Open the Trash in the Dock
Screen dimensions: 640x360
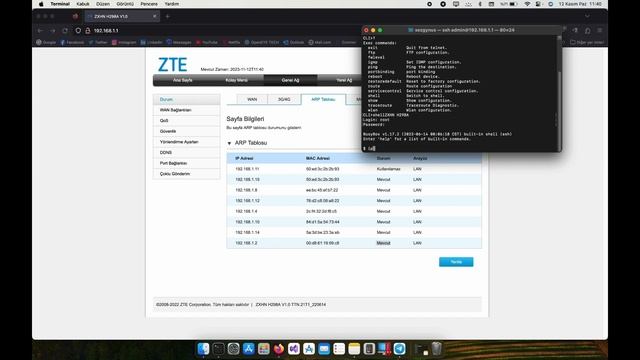pyautogui.click(x=437, y=349)
